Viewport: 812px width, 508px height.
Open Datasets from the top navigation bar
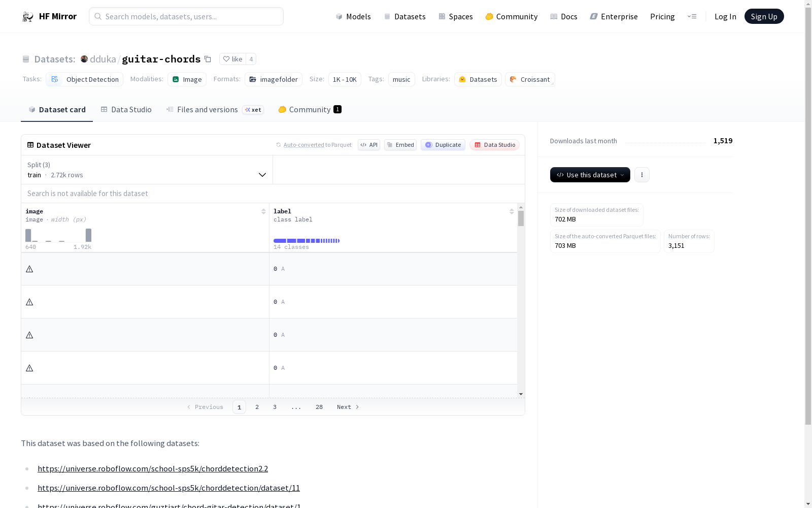(x=404, y=17)
